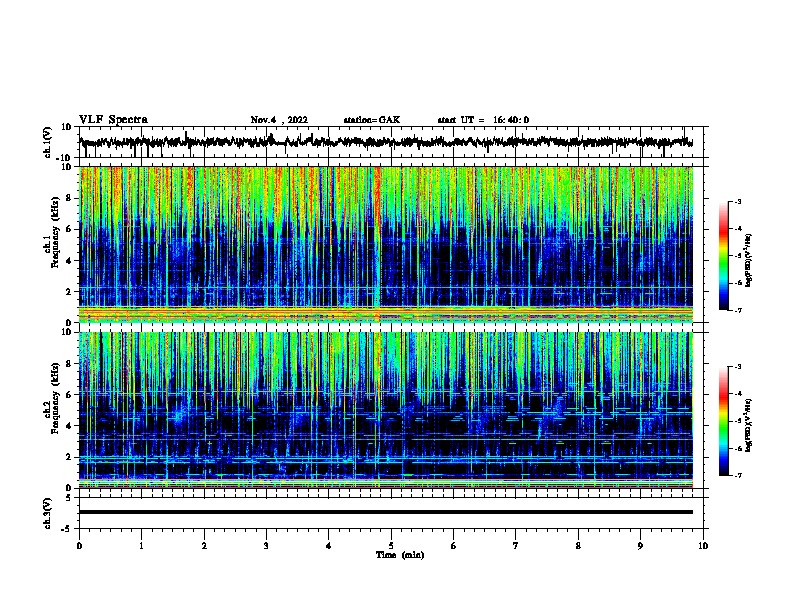
Task: Click the ch.1 spectrogram color bar
Action: tap(724, 256)
